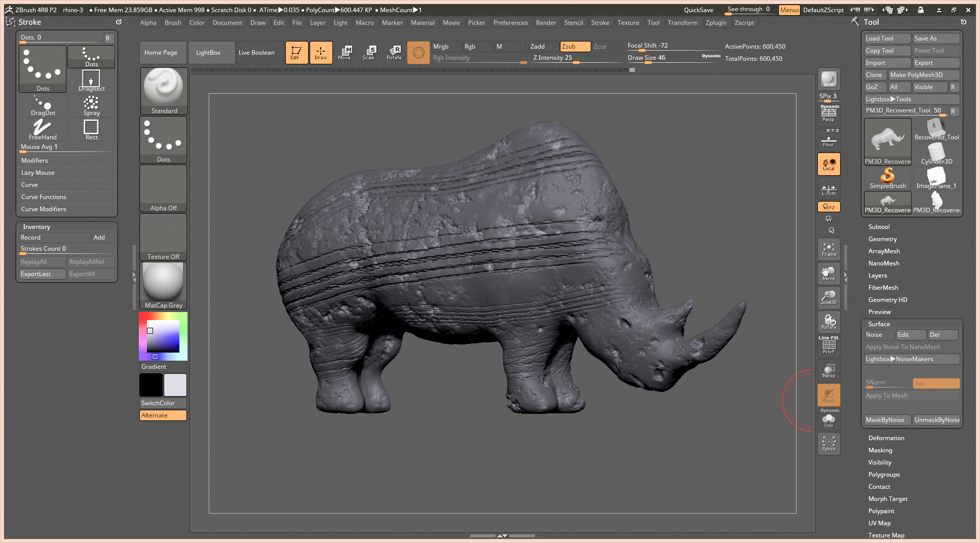Open the Zplugin menu

715,23
